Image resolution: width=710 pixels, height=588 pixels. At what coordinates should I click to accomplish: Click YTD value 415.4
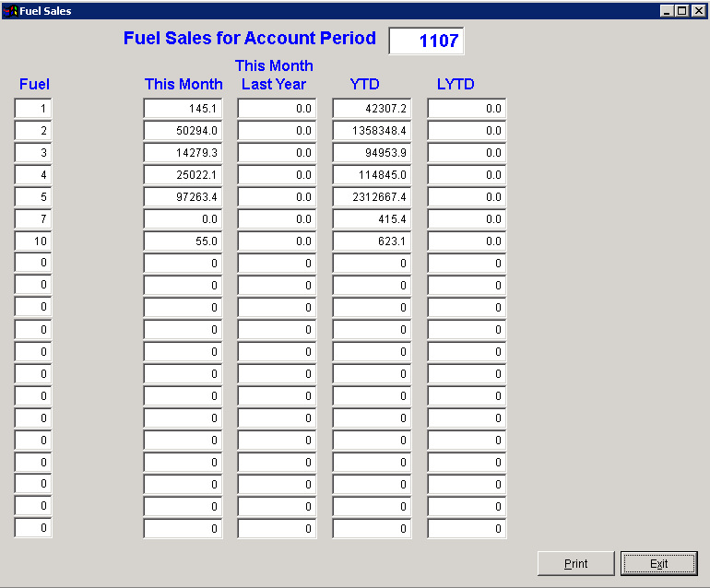point(372,219)
